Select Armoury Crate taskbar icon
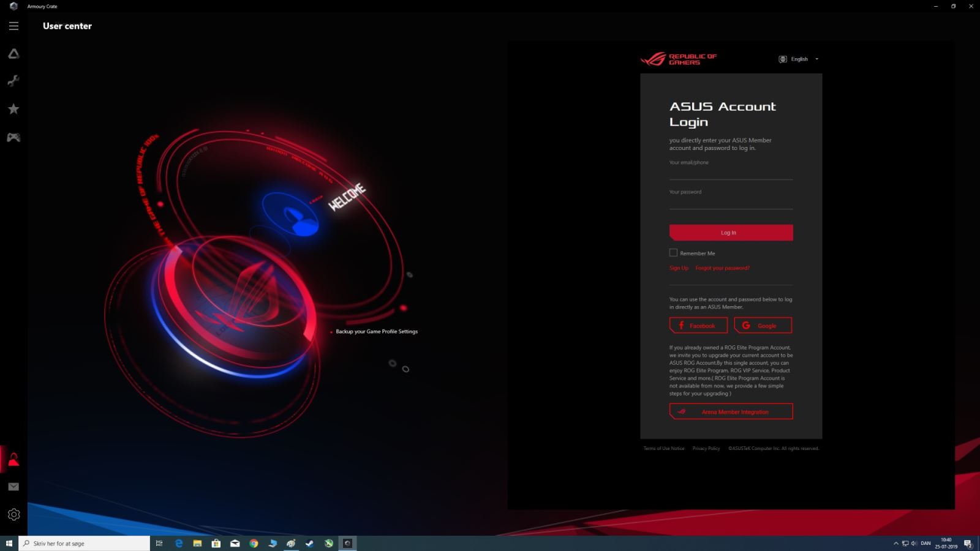The image size is (980, 551). (x=348, y=543)
